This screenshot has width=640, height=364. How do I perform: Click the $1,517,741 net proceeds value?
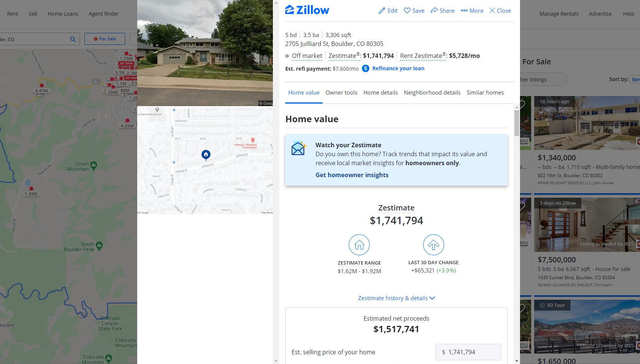click(396, 329)
